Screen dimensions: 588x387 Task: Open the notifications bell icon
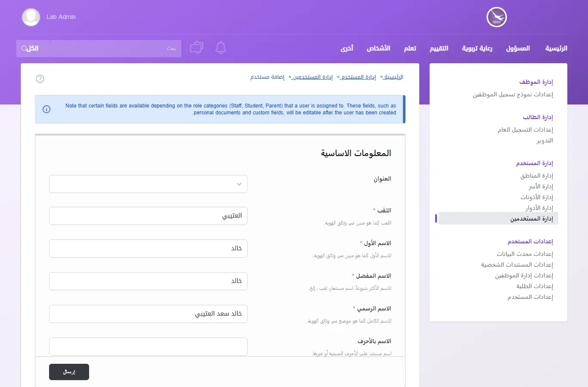[221, 48]
